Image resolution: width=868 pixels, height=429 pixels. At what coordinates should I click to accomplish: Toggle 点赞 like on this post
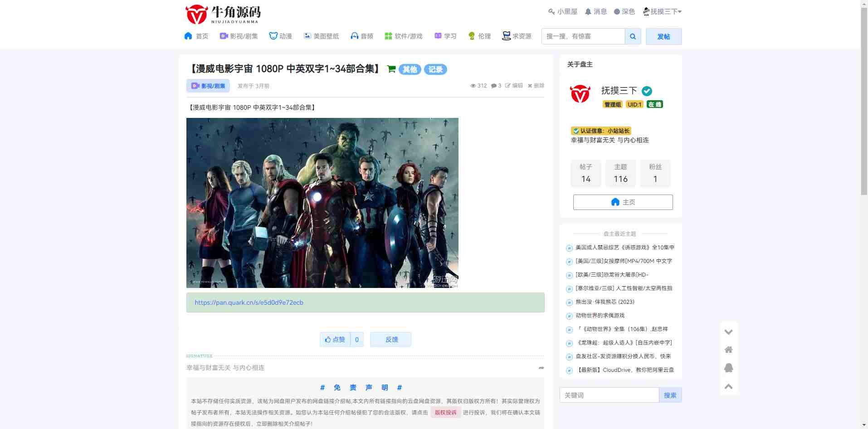click(335, 339)
